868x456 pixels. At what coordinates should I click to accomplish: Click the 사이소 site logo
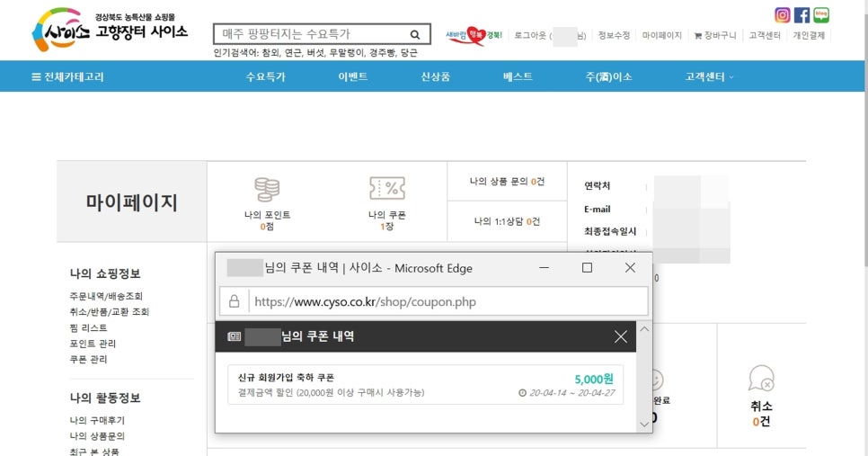pos(110,30)
